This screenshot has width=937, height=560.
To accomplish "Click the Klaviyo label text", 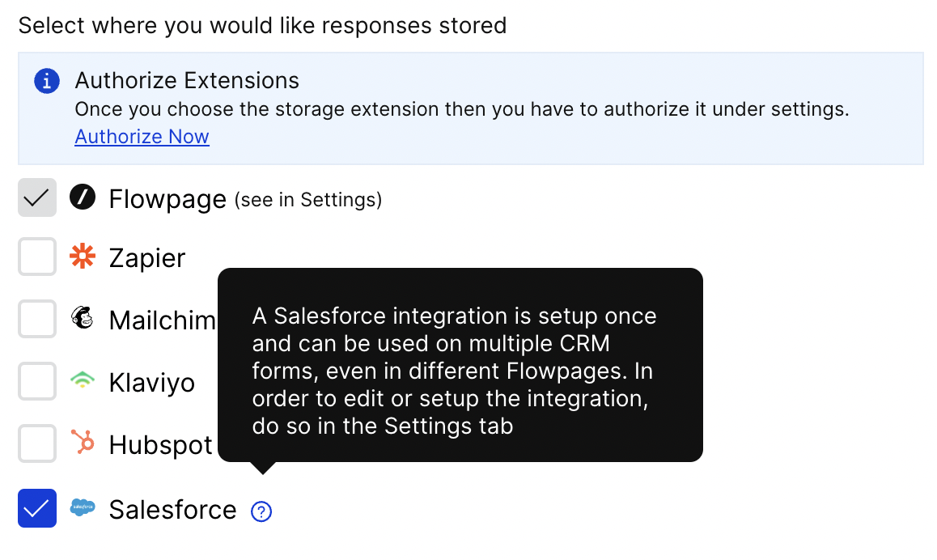I will 152,383.
